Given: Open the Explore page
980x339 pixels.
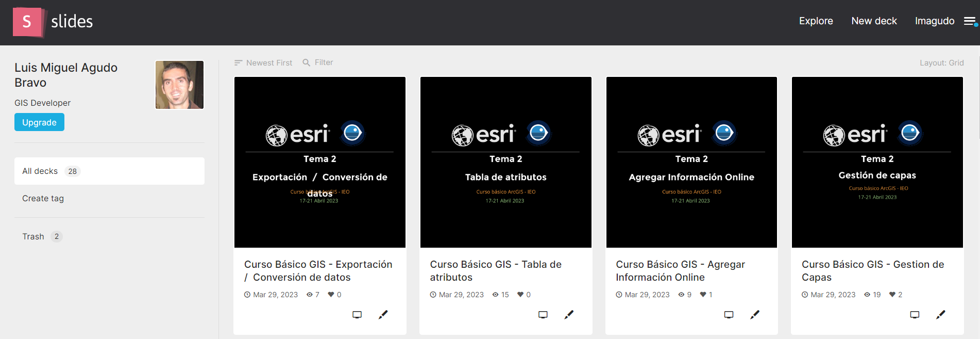Looking at the screenshot, I should 816,21.
